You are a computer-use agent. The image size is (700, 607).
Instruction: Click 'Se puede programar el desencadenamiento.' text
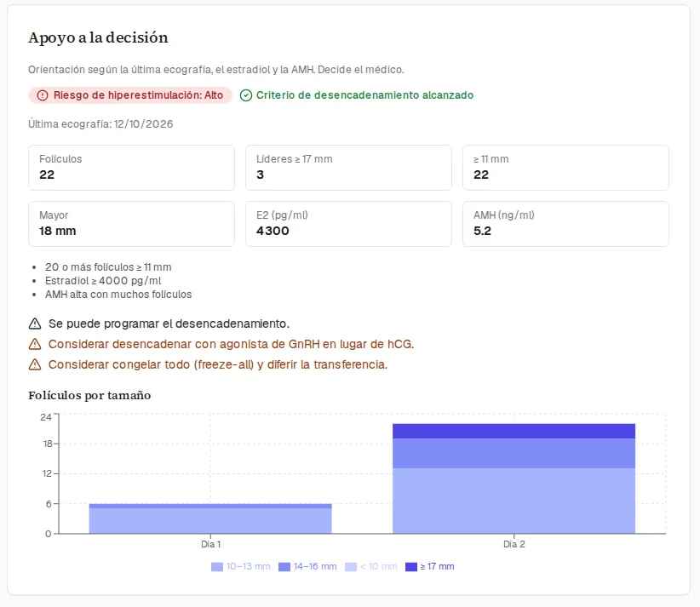169,324
